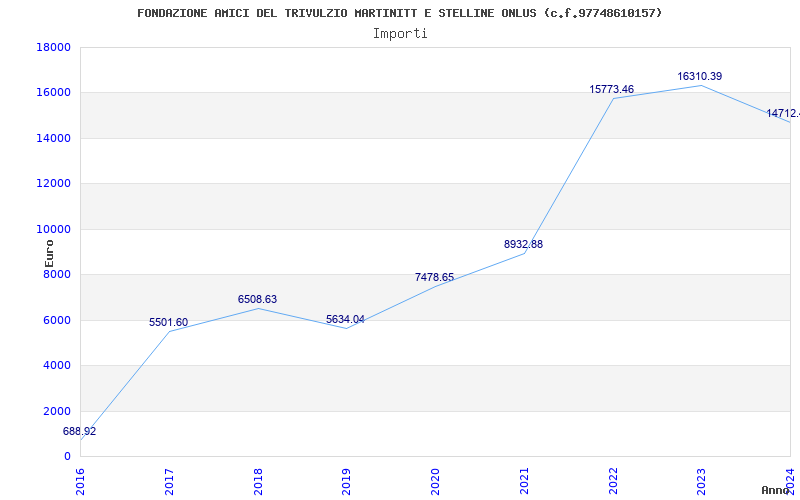Viewport: 800px width, 500px height.
Task: Select the 5501.60 data label
Action: [x=168, y=322]
